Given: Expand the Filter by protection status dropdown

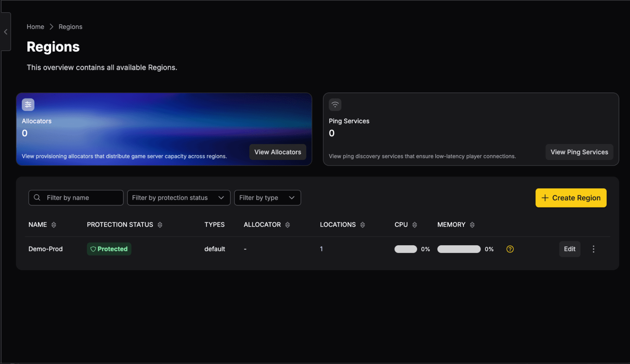Looking at the screenshot, I should [179, 198].
